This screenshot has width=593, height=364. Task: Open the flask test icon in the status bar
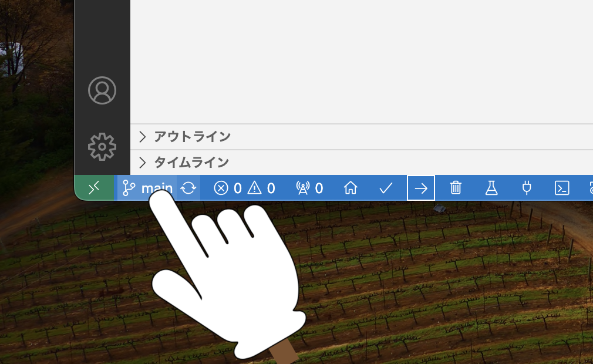[491, 188]
